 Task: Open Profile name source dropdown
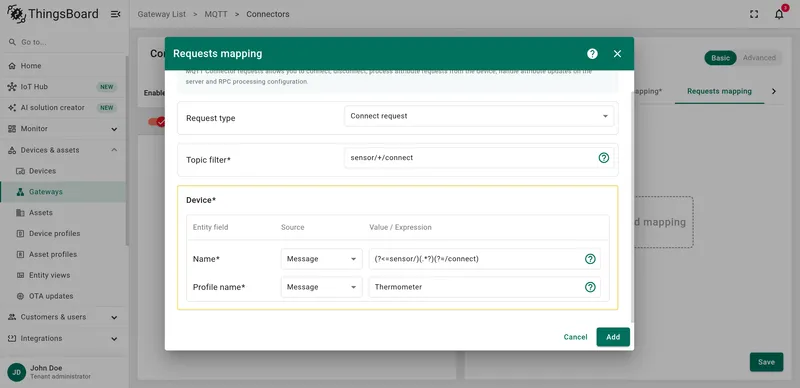point(321,287)
